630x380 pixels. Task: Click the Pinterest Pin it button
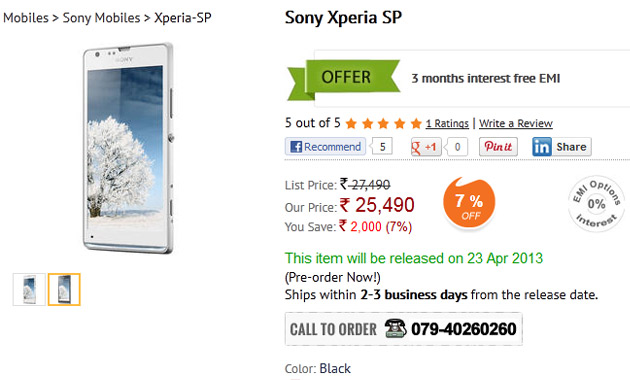click(498, 147)
